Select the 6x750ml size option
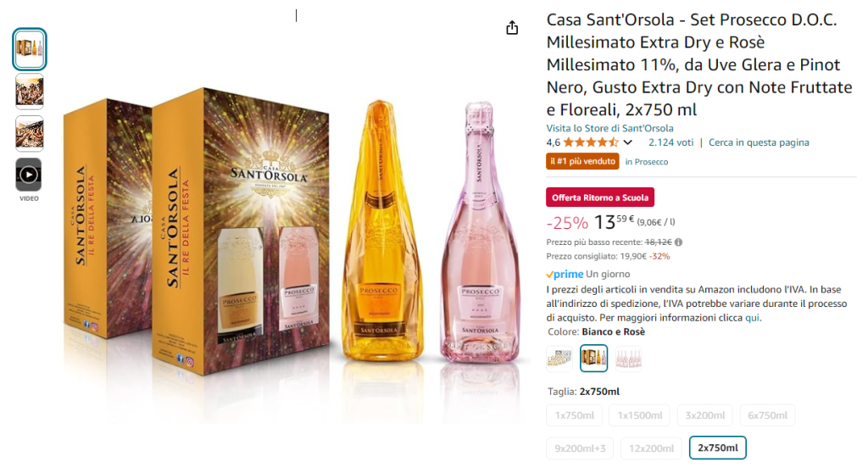Image resolution: width=868 pixels, height=473 pixels. click(766, 415)
